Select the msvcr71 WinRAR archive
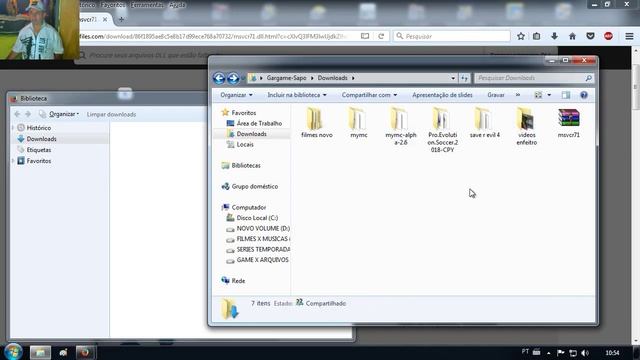The width and height of the screenshot is (640, 360). click(569, 122)
